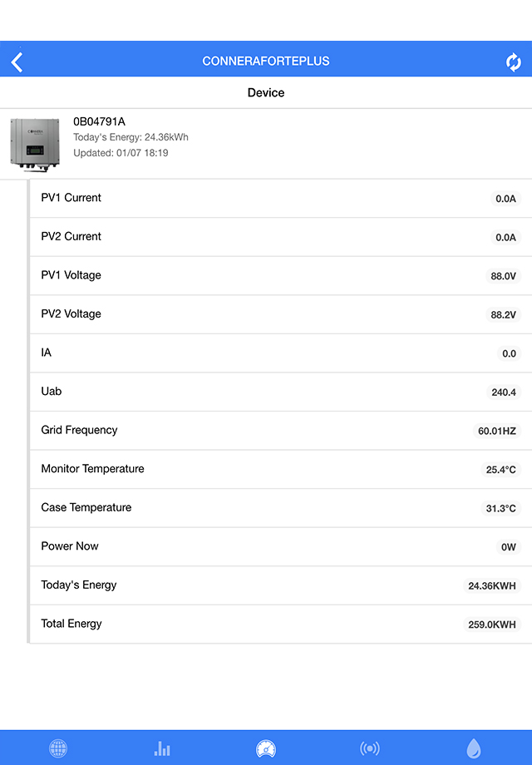
Task: Tap the Power Now row
Action: coord(279,546)
